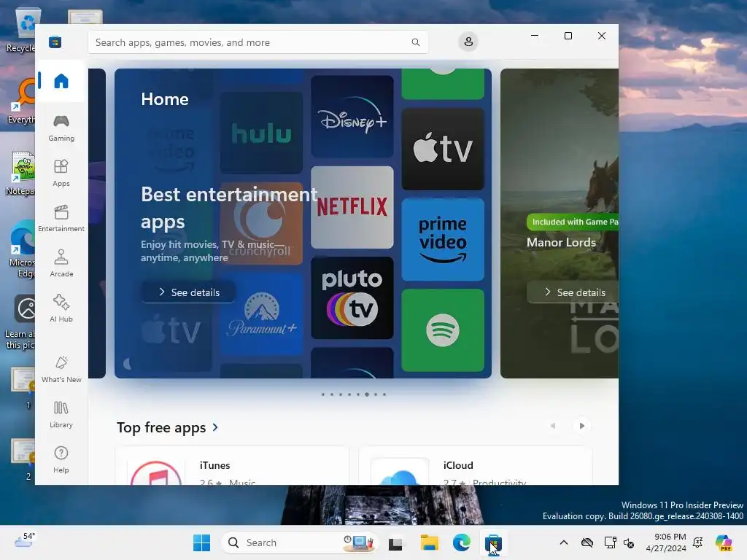Open the iTunes app card

232,466
